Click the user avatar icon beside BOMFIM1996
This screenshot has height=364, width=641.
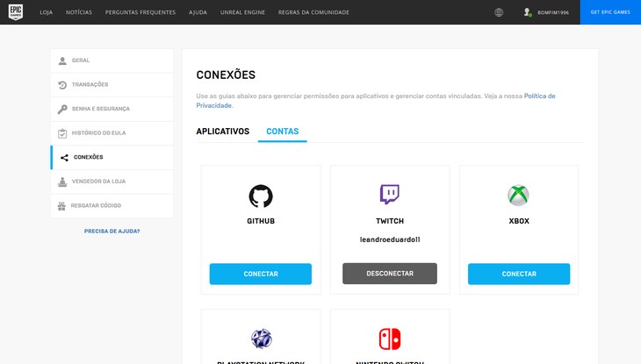[x=528, y=12]
